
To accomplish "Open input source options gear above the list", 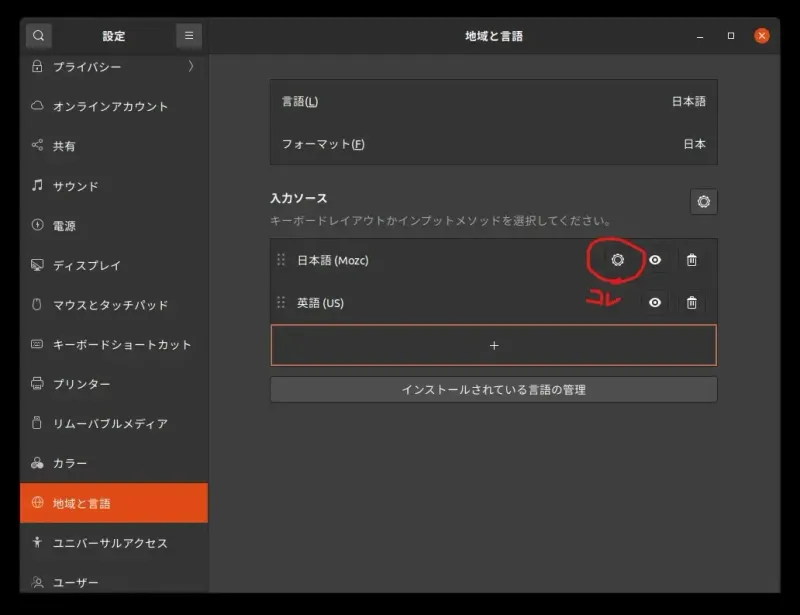I will (704, 202).
